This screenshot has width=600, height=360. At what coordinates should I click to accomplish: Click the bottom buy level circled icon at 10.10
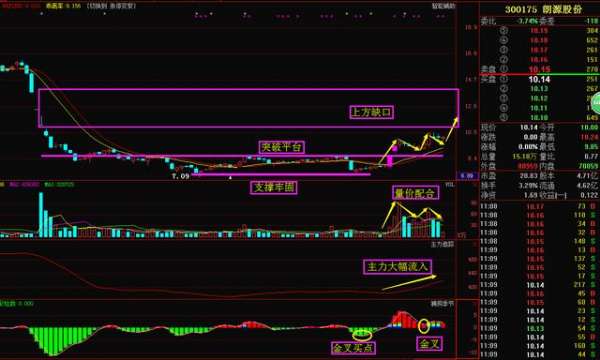click(x=504, y=117)
